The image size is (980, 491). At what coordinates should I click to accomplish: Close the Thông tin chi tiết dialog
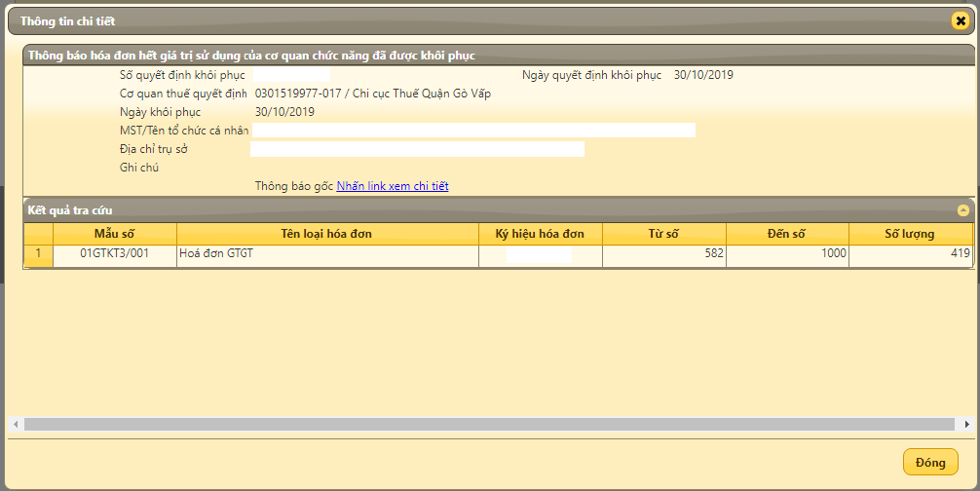pyautogui.click(x=961, y=20)
